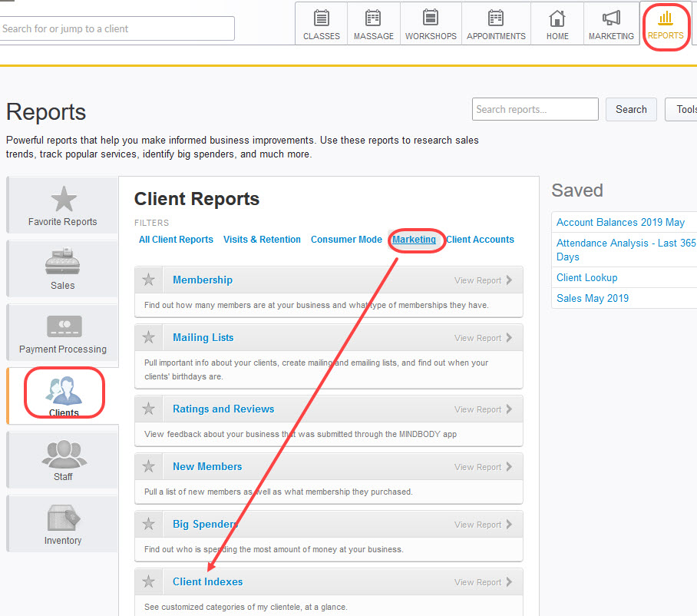Toggle the star on Mailing Lists report
697x616 pixels.
(149, 337)
